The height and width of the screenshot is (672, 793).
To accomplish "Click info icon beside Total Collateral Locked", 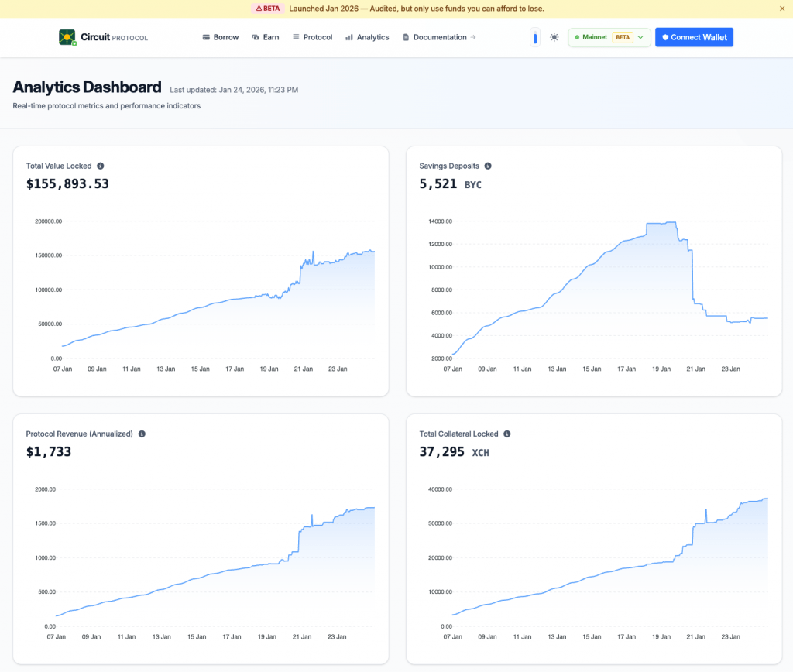I will click(x=507, y=434).
